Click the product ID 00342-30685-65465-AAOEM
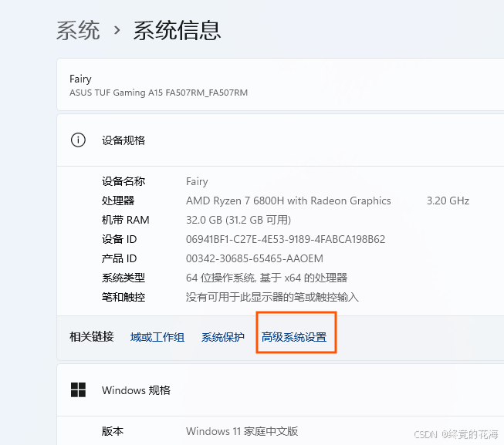Image resolution: width=504 pixels, height=445 pixels. point(255,258)
